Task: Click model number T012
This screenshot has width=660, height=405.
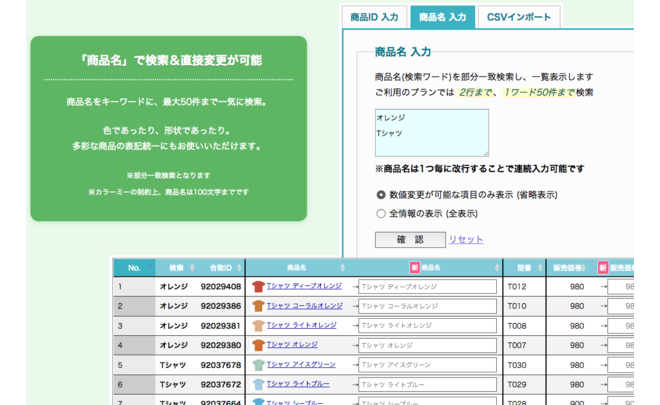Action: (x=516, y=287)
